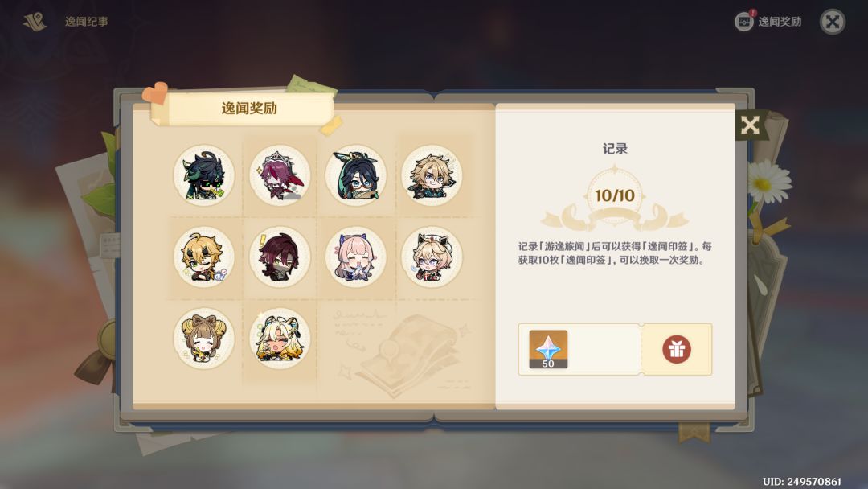
Task: Open the dark red-haired stamp with exclamation mark
Action: click(280, 257)
